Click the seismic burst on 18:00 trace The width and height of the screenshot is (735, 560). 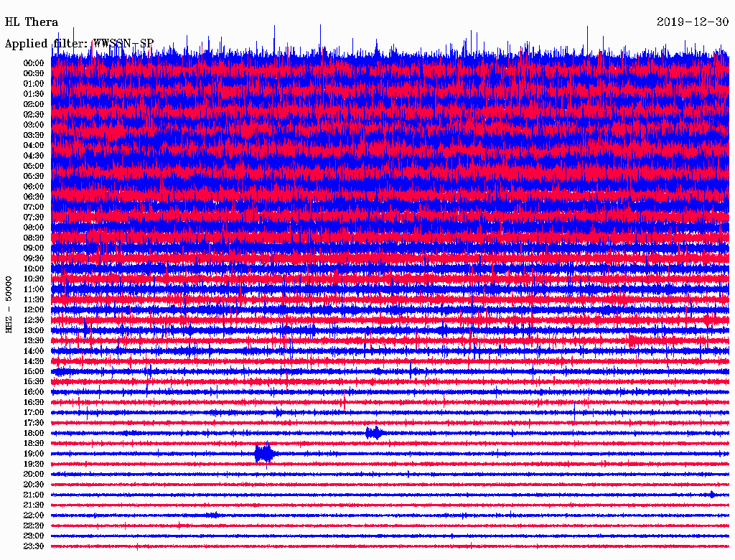point(374,433)
